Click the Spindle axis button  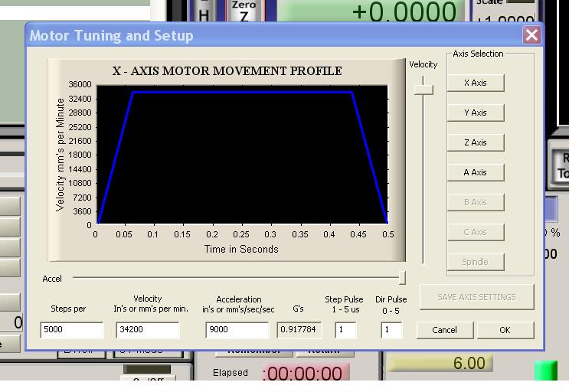pos(476,262)
